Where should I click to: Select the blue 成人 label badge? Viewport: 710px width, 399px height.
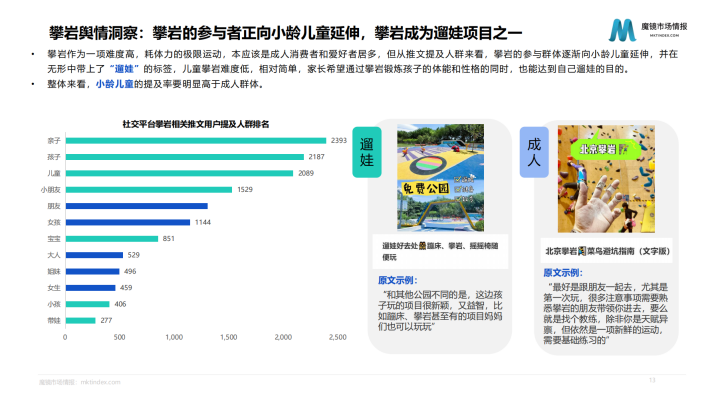(x=534, y=152)
